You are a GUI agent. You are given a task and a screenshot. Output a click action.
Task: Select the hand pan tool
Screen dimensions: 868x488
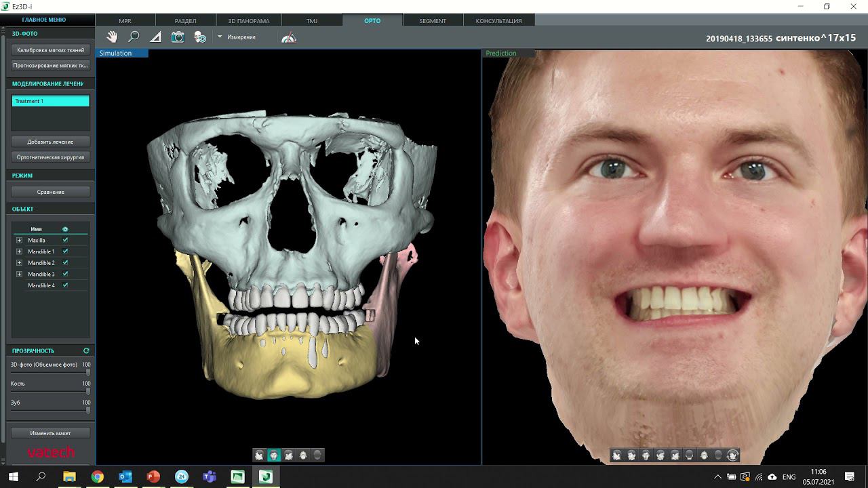pos(112,37)
